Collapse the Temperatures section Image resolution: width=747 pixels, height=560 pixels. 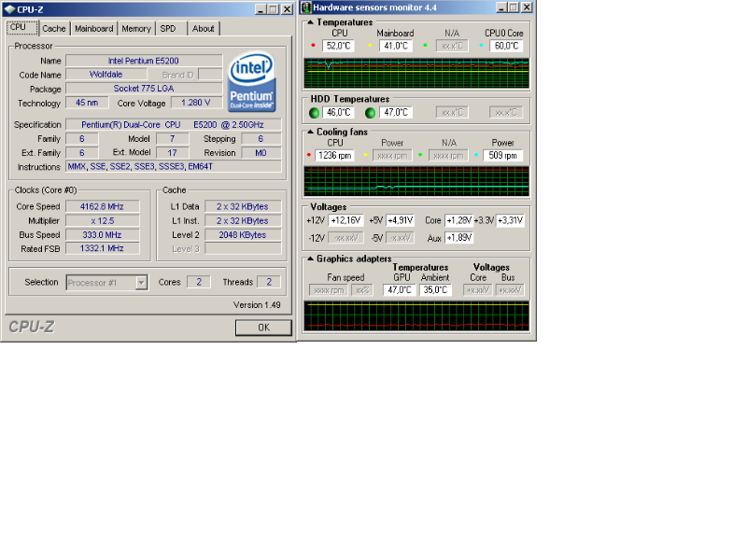click(311, 22)
